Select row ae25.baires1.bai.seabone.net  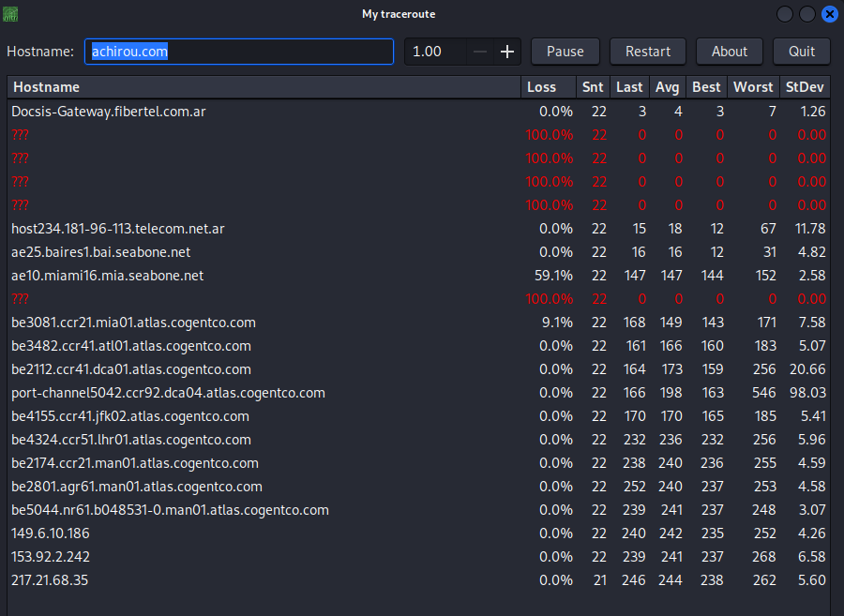tap(418, 252)
